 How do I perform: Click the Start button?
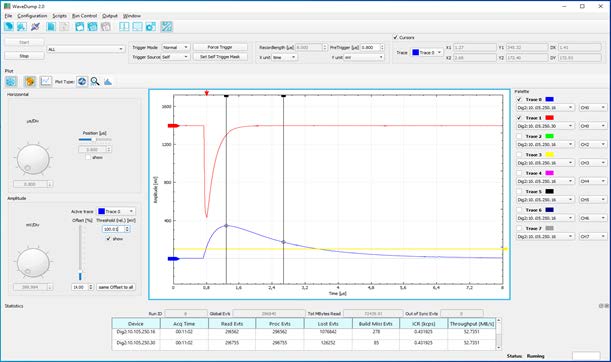24,42
